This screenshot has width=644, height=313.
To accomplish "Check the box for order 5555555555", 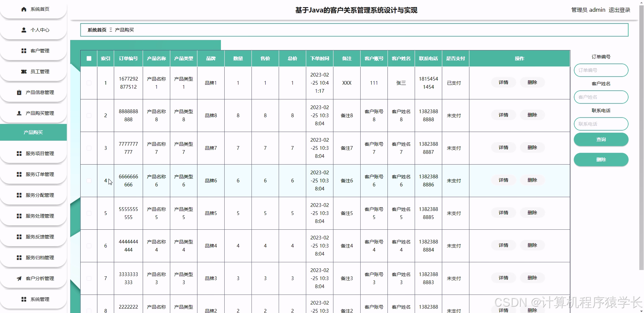I will pos(89,213).
